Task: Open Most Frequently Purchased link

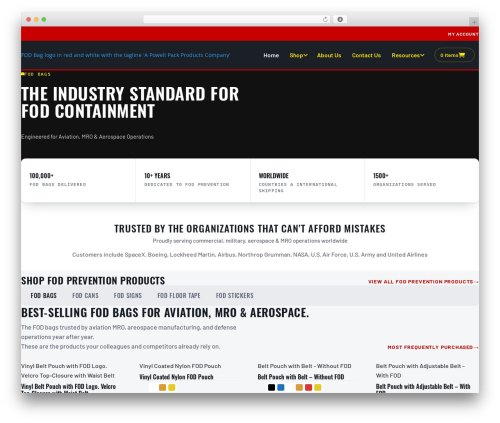Action: [433, 347]
